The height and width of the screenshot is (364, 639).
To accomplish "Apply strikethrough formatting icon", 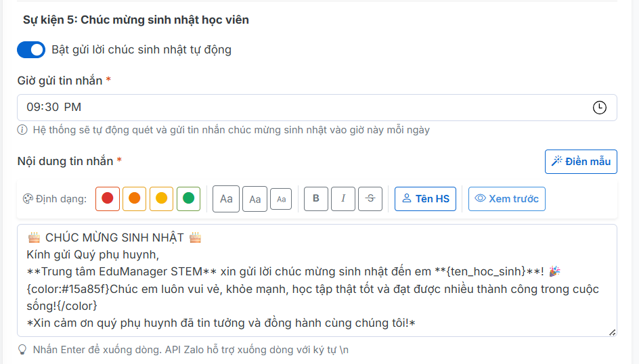I will 370,199.
